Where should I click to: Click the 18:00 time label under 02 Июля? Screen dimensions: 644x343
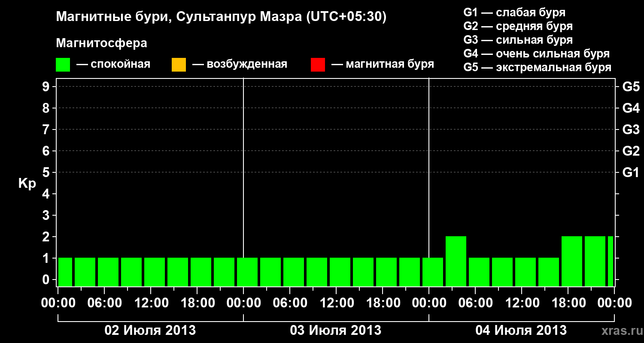(197, 303)
